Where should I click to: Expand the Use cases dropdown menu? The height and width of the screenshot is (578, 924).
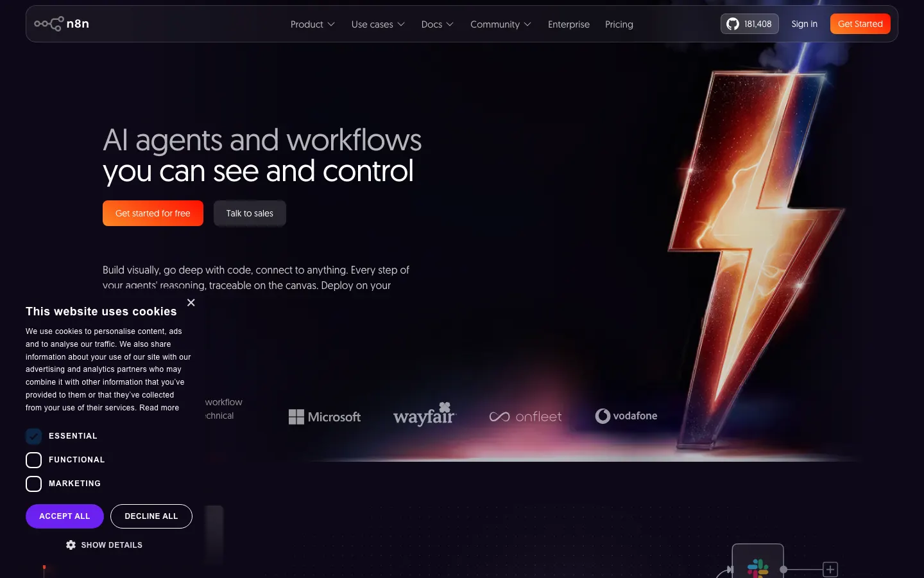pyautogui.click(x=378, y=24)
